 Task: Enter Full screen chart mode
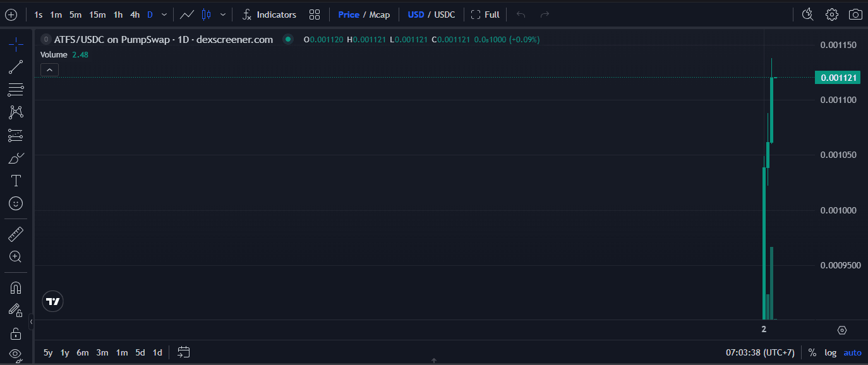click(485, 15)
